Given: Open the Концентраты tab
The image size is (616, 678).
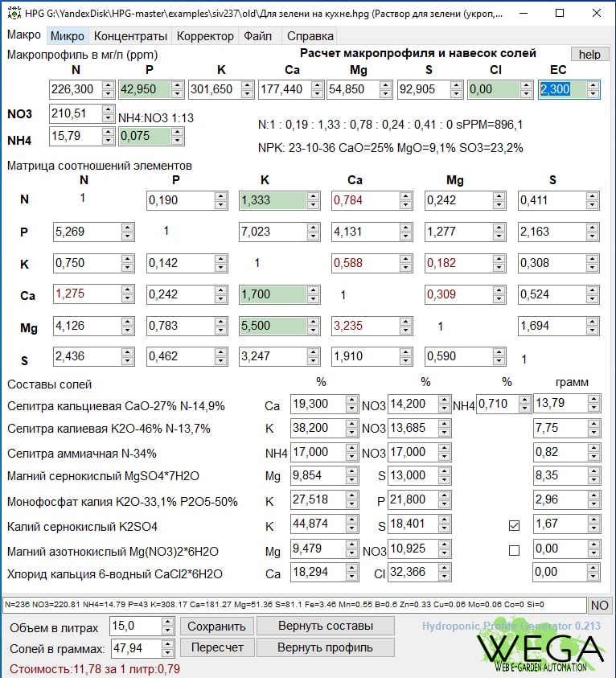Looking at the screenshot, I should pyautogui.click(x=130, y=36).
